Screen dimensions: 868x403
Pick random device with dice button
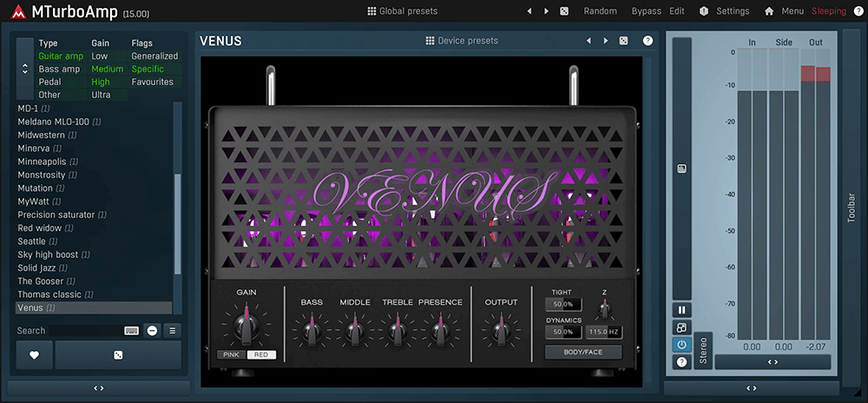coord(118,355)
